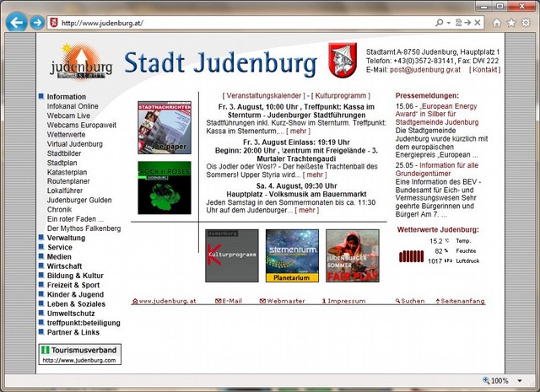Expand Bildung & Kultur menu section

click(x=71, y=276)
